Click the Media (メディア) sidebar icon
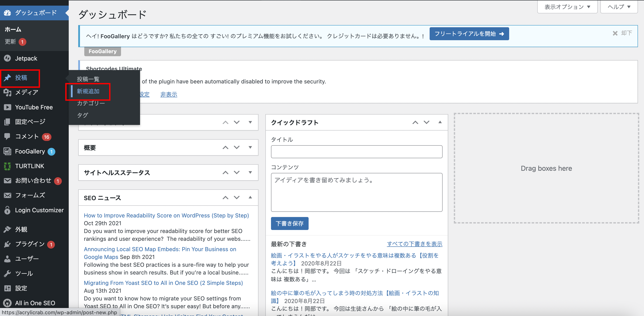644x316 pixels. [8, 93]
